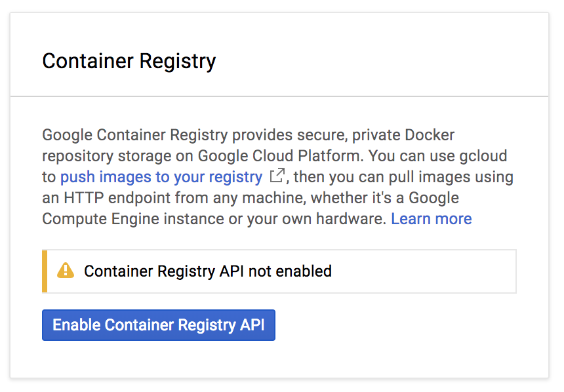Click the yellow warning triangle icon
Image resolution: width=564 pixels, height=392 pixels.
66,270
